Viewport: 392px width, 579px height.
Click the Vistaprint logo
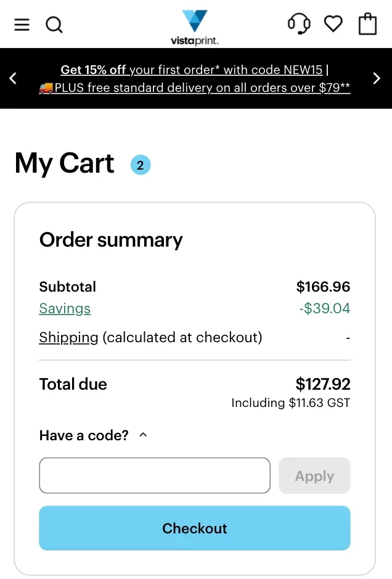pos(195,25)
